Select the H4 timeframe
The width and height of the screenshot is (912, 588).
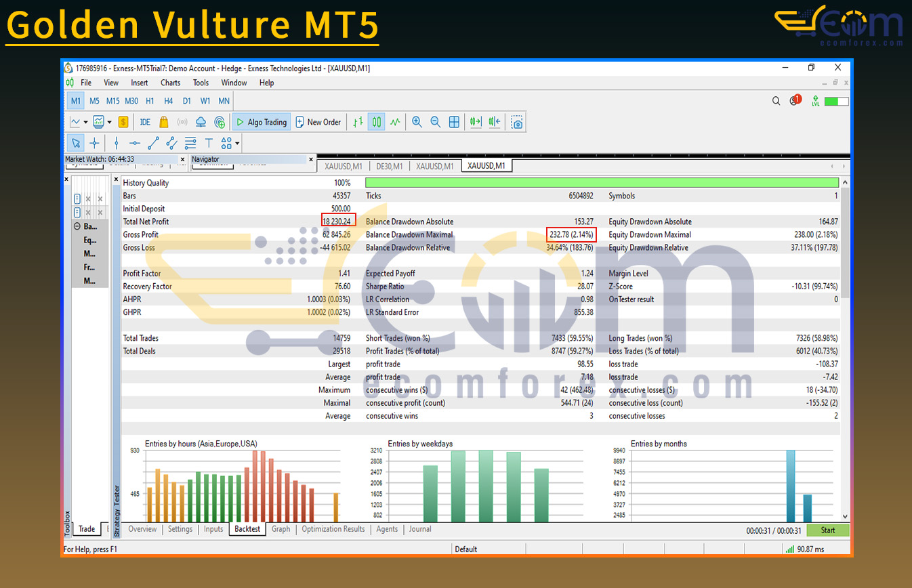[168, 101]
